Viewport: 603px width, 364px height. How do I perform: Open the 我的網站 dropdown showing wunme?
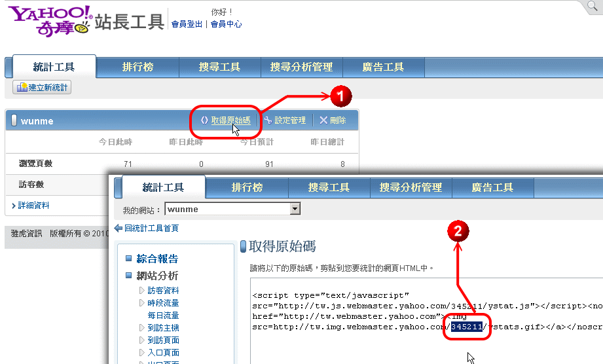point(232,209)
